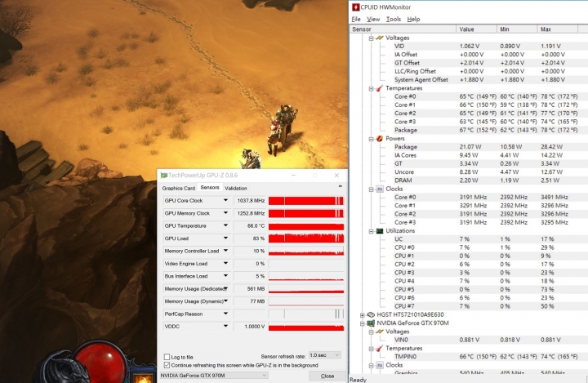The width and height of the screenshot is (588, 383).
Task: Switch to GPU-Z Validation tab
Action: (x=236, y=188)
